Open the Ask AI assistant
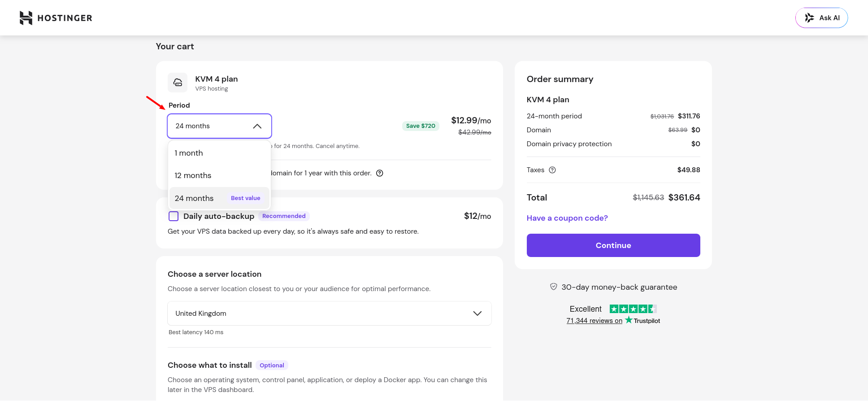This screenshot has width=868, height=401. 821,18
